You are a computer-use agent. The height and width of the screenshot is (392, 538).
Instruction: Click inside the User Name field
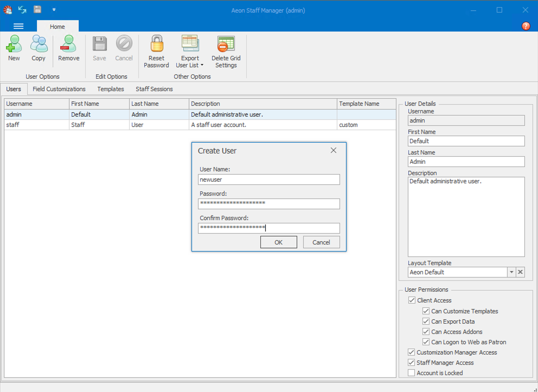(x=269, y=179)
